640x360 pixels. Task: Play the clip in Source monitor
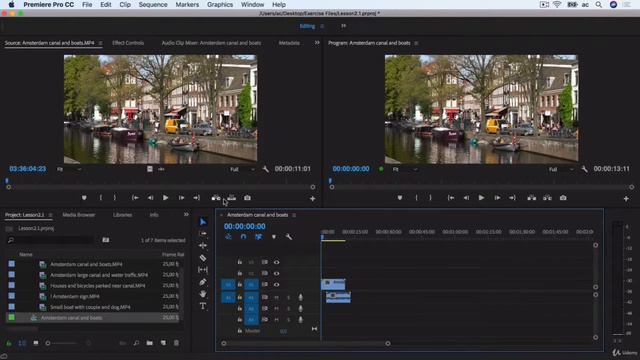pos(165,198)
